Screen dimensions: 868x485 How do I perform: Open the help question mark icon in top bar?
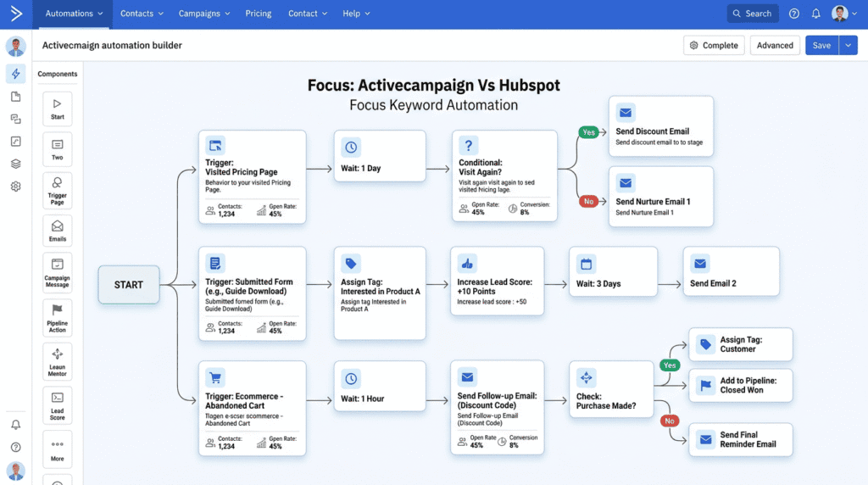(x=793, y=14)
